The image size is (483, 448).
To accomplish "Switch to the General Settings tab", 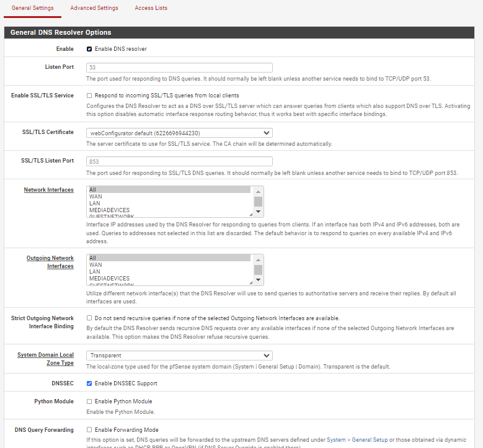I will pyautogui.click(x=32, y=8).
